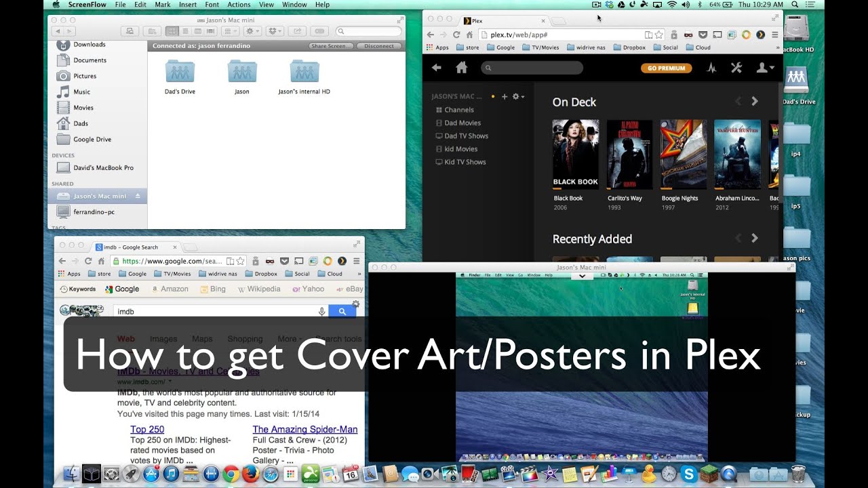Reload the plex.tv page

click(456, 35)
